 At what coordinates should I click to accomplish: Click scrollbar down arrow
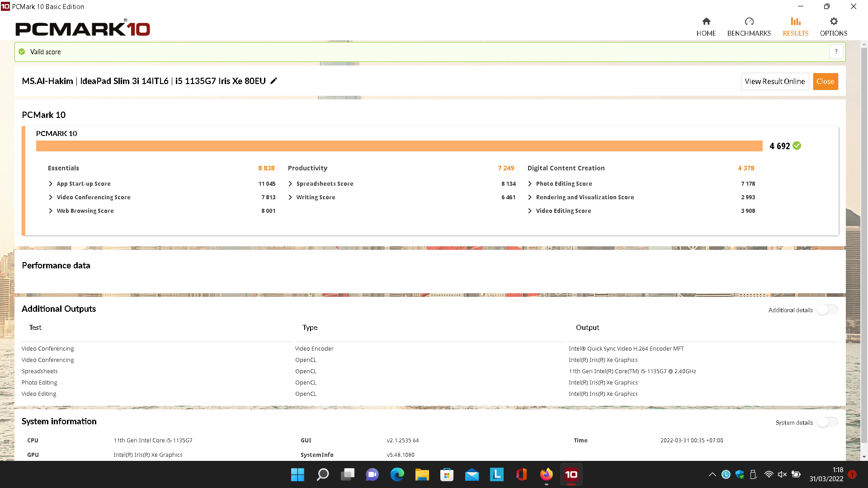click(864, 457)
